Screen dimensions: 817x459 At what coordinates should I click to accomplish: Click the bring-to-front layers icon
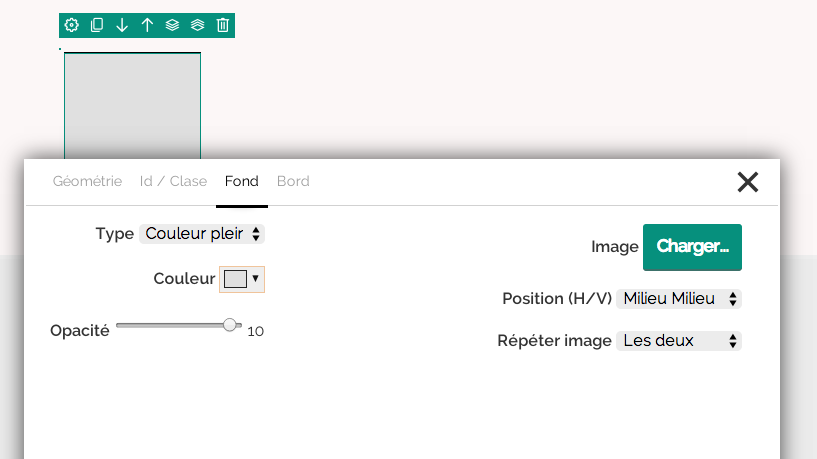point(197,25)
